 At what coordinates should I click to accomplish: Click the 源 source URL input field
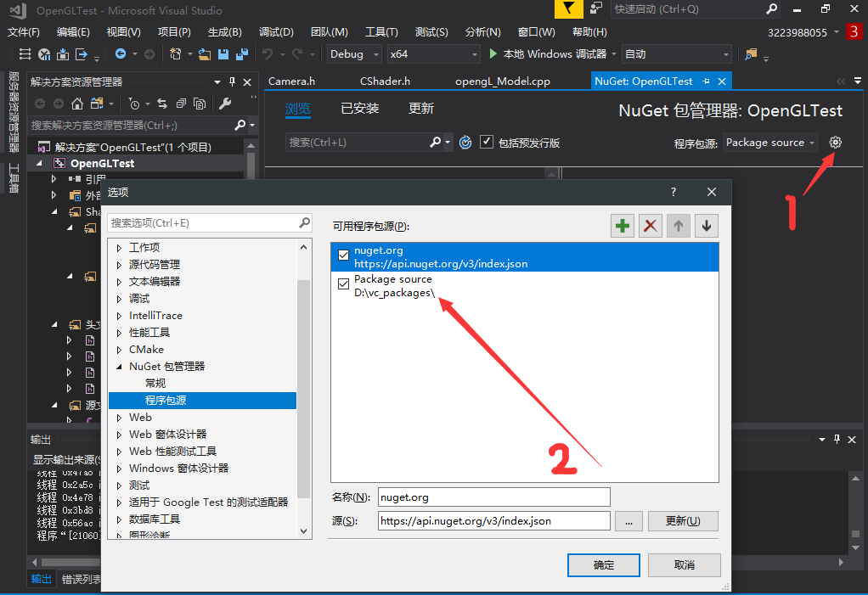point(493,521)
